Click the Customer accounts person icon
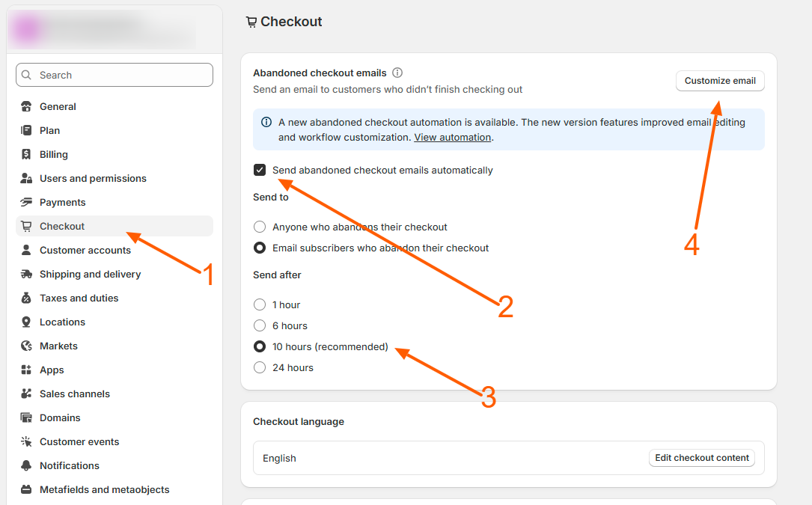Viewport: 812px width, 505px height. click(x=26, y=250)
